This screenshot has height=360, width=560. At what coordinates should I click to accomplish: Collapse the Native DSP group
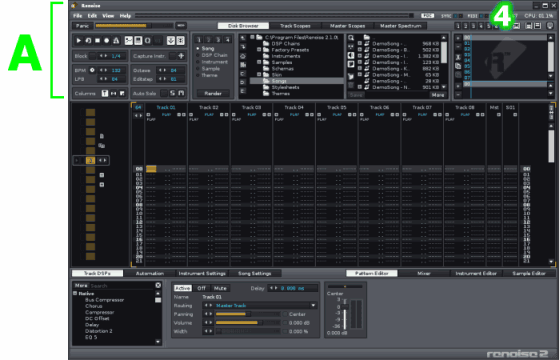pos(75,294)
